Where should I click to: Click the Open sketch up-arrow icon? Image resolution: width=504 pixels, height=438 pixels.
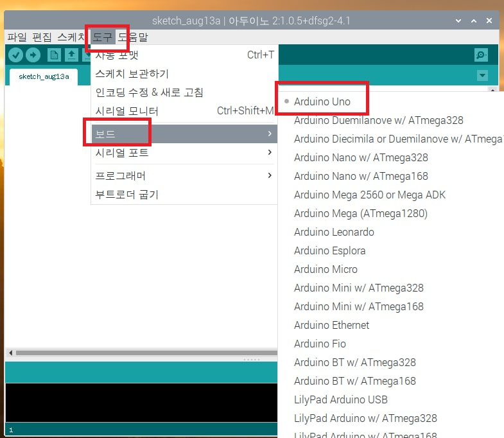tap(71, 55)
